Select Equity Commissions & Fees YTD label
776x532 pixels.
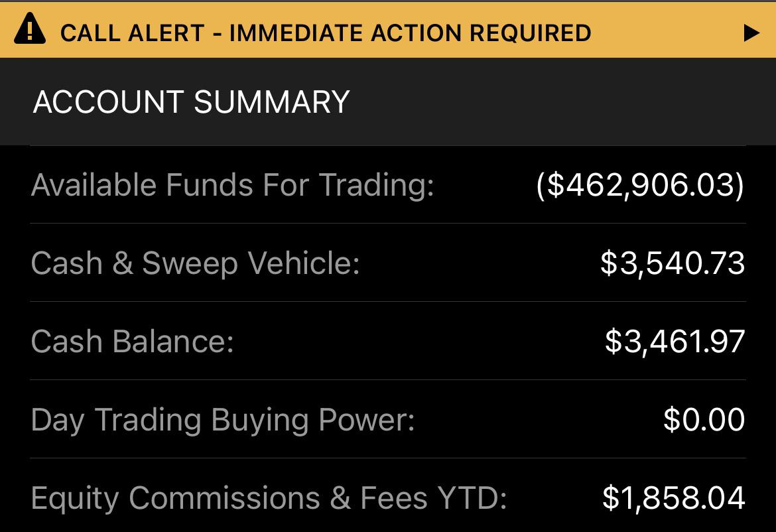point(269,498)
